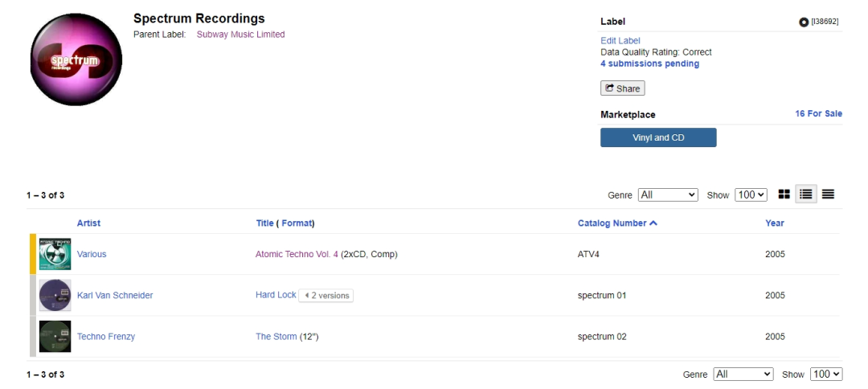Click the Catalog Number sort arrow
This screenshot has height=389, width=868.
coord(653,223)
